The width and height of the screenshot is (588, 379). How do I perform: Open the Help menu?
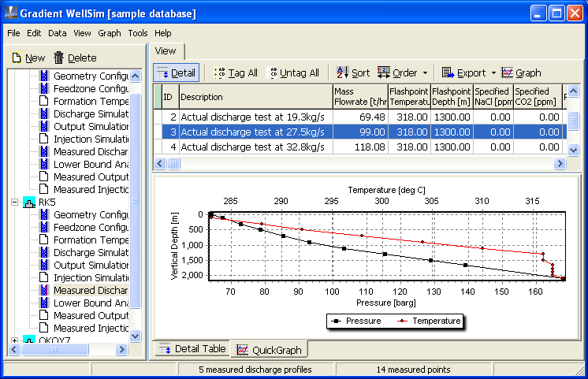[162, 33]
